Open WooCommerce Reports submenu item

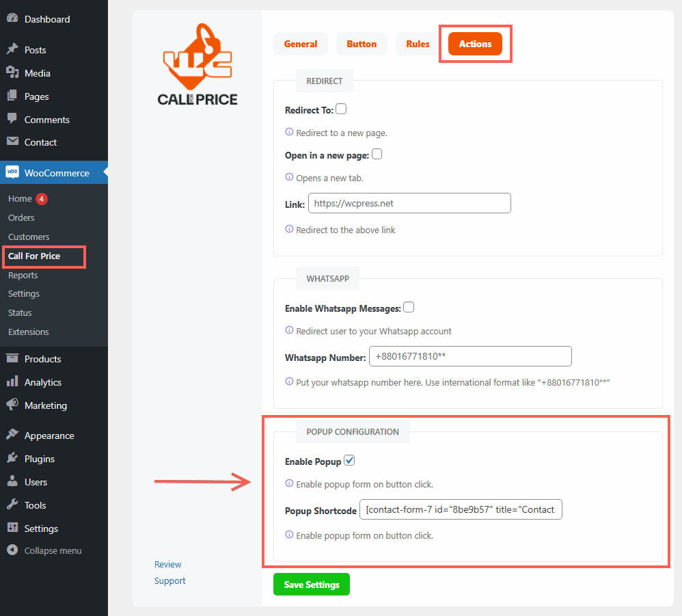(23, 276)
